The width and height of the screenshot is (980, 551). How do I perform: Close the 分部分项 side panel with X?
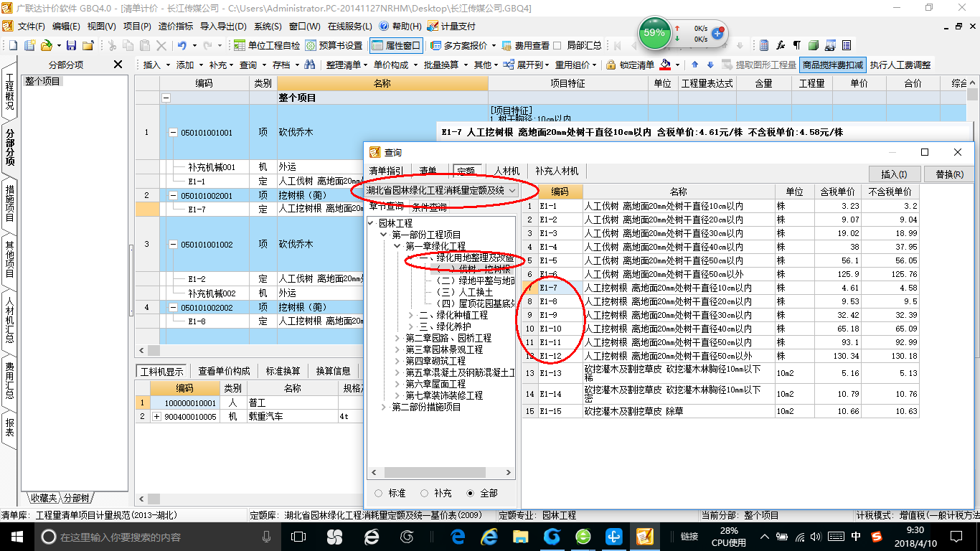tap(118, 65)
